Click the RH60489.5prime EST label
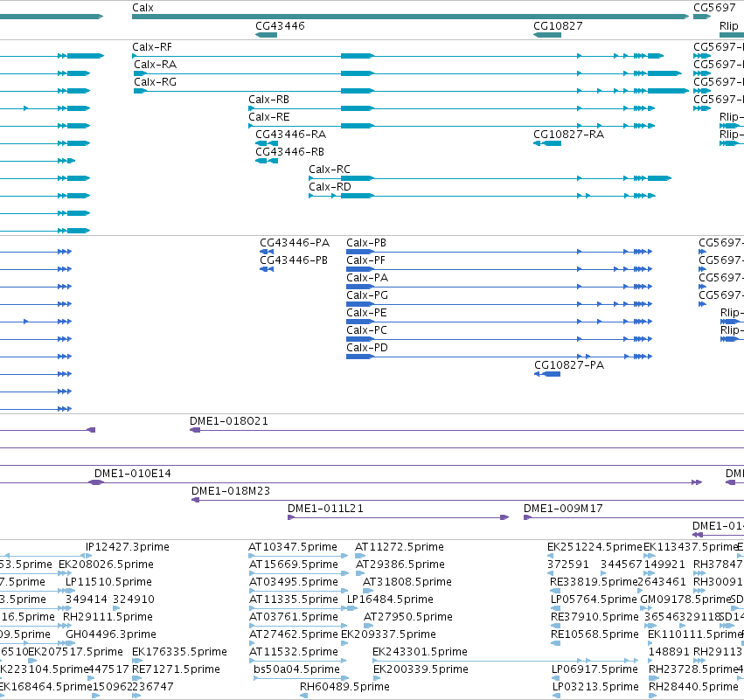The image size is (744, 700). 345,687
